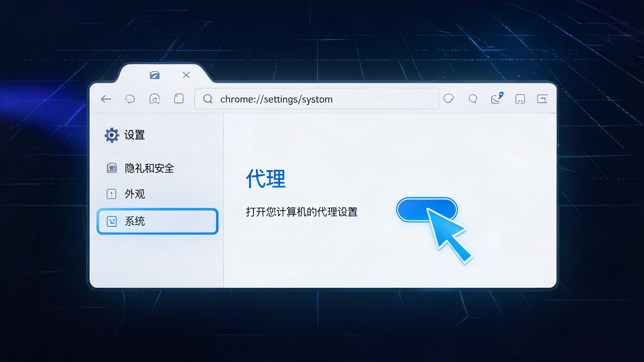Click the reload swirl icon in the toolbar
Image resolution: width=644 pixels, height=362 pixels.
tap(154, 99)
